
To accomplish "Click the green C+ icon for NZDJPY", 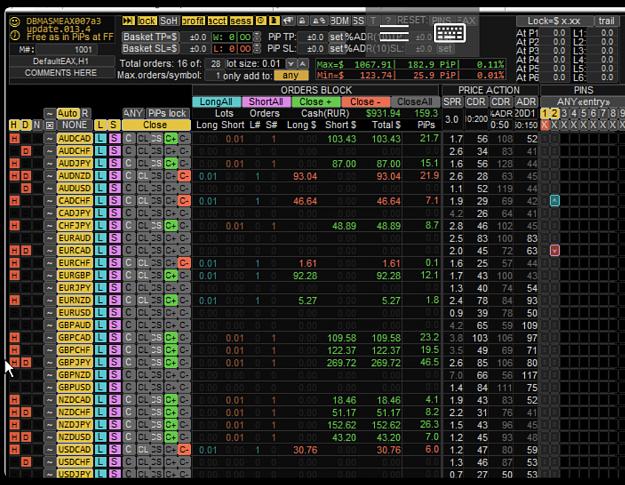I will [x=171, y=425].
